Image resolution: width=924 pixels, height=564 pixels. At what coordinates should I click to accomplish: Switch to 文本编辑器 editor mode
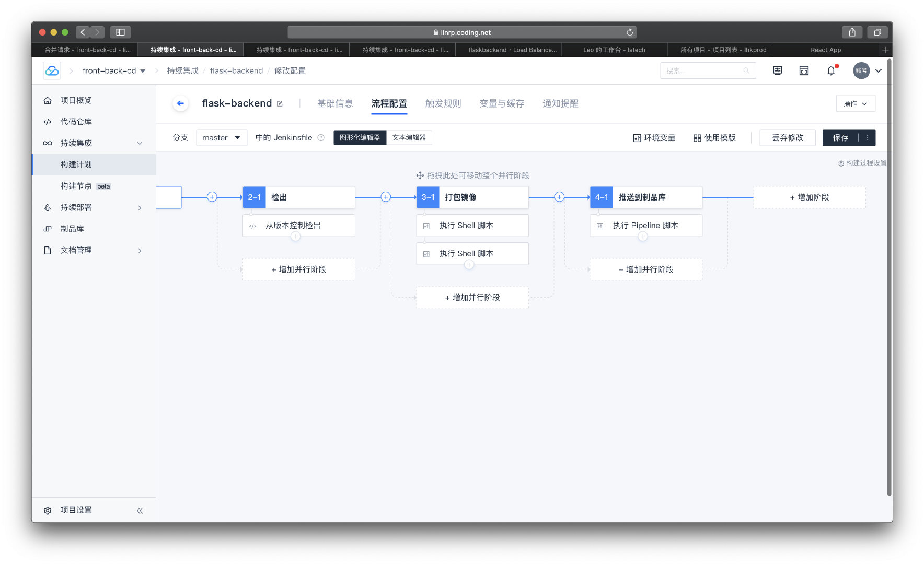click(409, 138)
